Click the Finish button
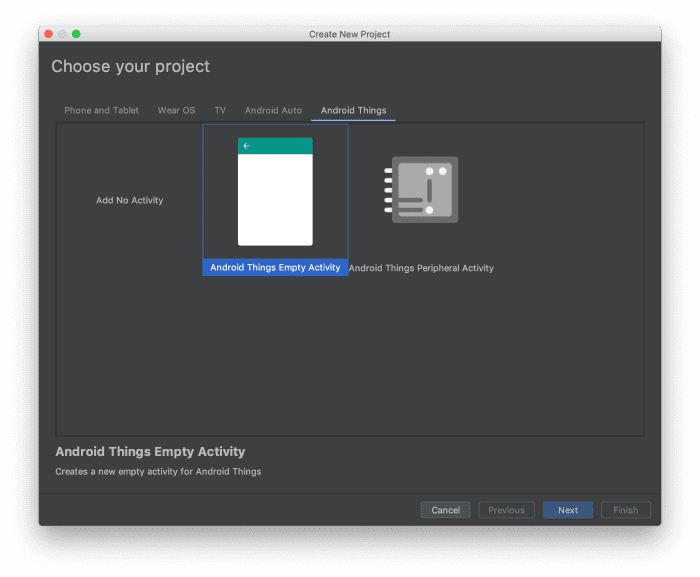 [x=625, y=510]
